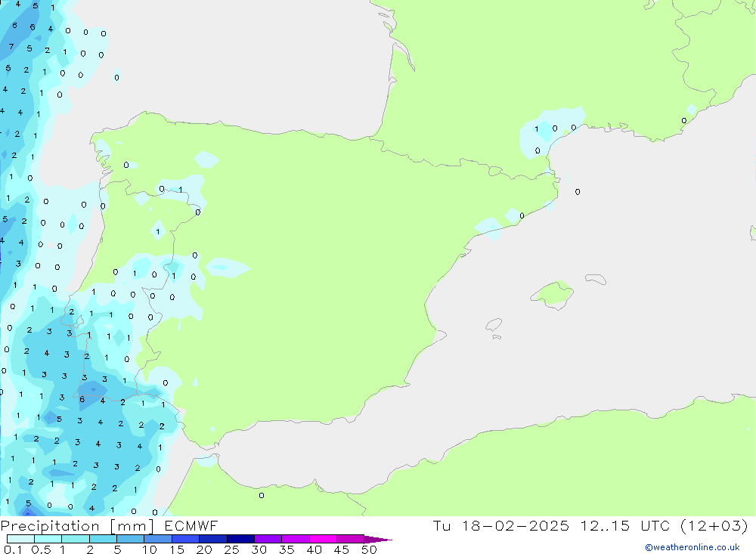Viewport: 756px width, 554px height.
Task: Click the 2–5 mm legend color swatch
Action: pyautogui.click(x=103, y=539)
